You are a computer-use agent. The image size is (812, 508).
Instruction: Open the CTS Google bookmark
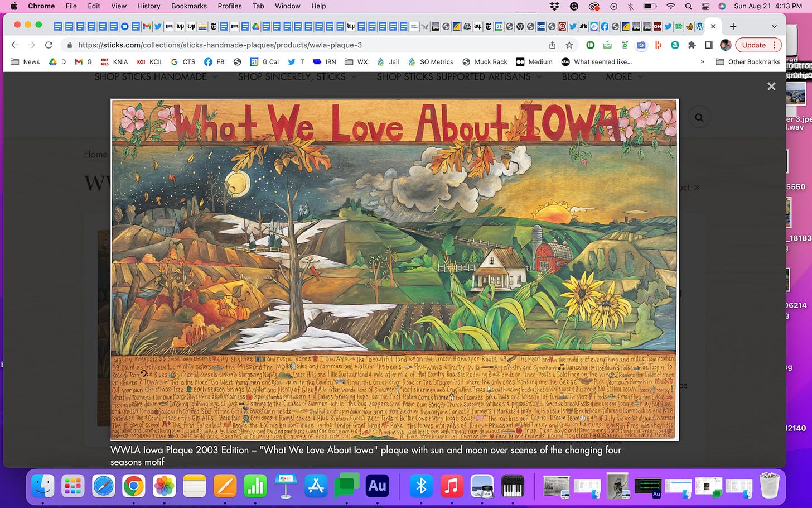click(x=183, y=62)
